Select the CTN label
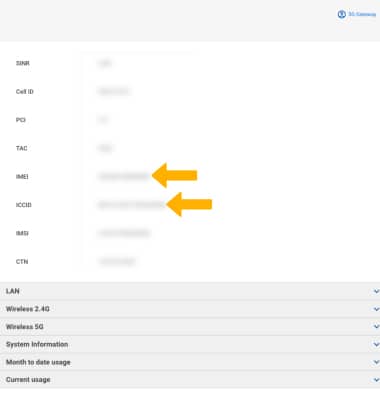380x400 pixels. point(22,261)
